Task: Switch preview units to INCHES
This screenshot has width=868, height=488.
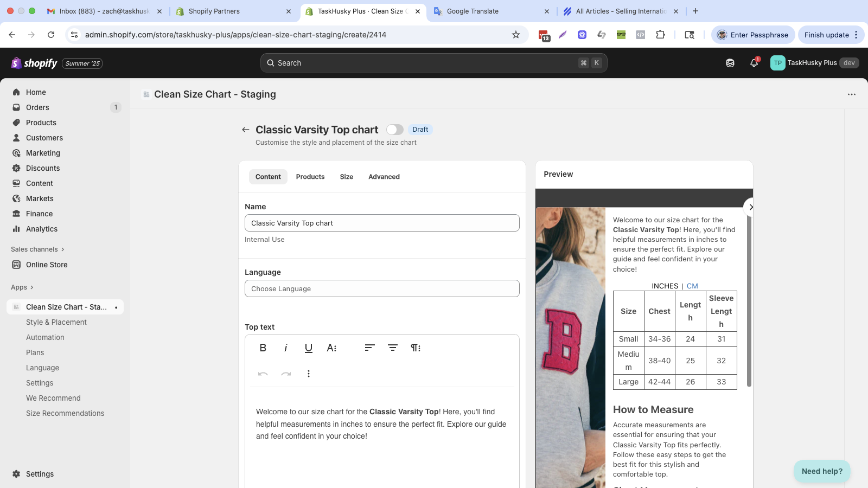Action: tap(665, 286)
